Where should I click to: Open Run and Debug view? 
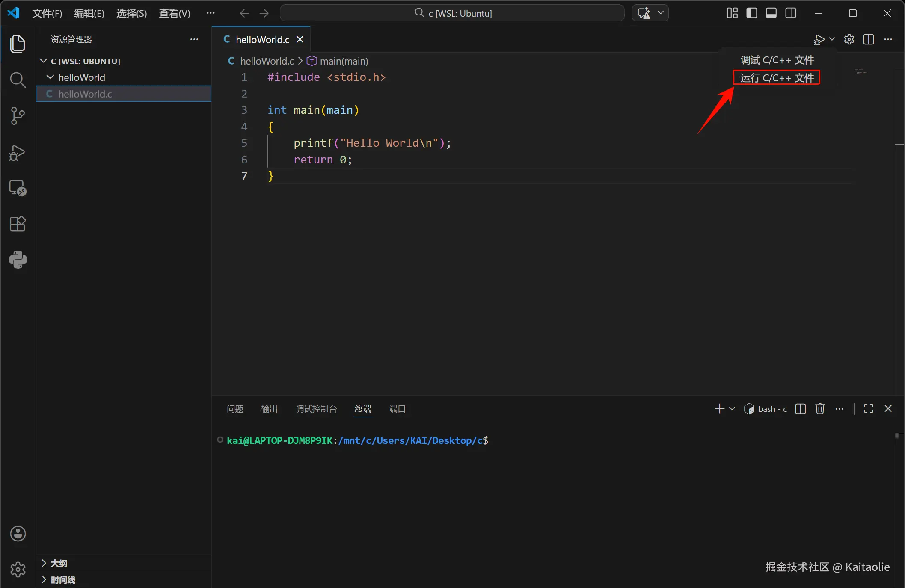(18, 152)
